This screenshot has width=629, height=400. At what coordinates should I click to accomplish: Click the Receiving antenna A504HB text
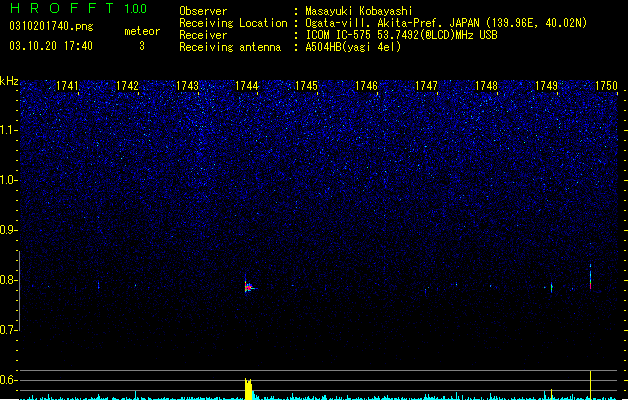353,47
